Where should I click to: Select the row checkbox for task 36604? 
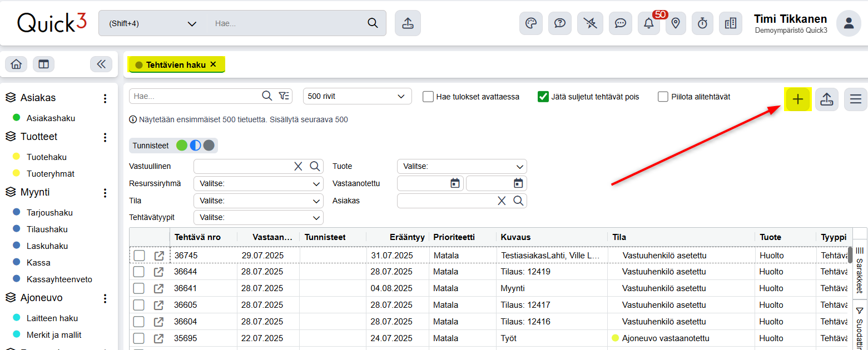pyautogui.click(x=139, y=321)
